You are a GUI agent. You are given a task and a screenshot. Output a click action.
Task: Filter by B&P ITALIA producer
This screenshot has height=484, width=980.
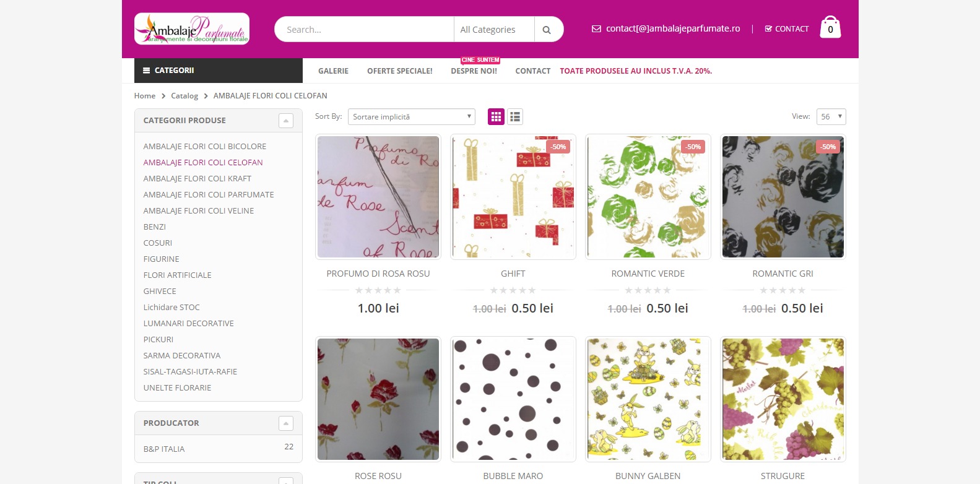tap(164, 449)
